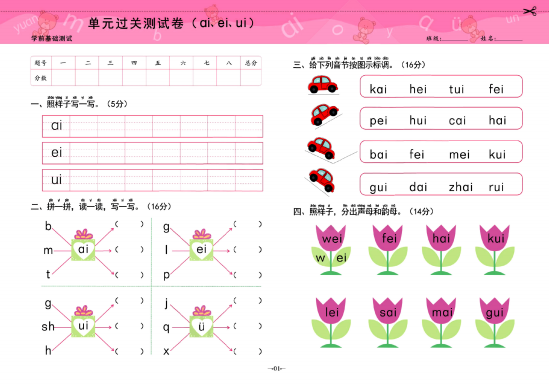
Task: Click the first writing cell after ai
Action: [84, 126]
